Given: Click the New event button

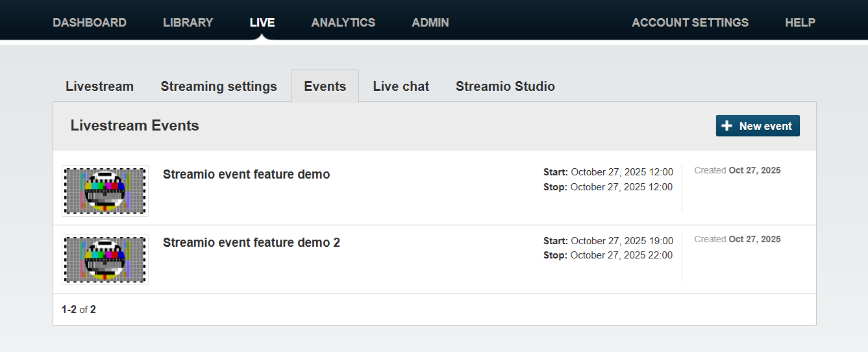Looking at the screenshot, I should click(757, 126).
